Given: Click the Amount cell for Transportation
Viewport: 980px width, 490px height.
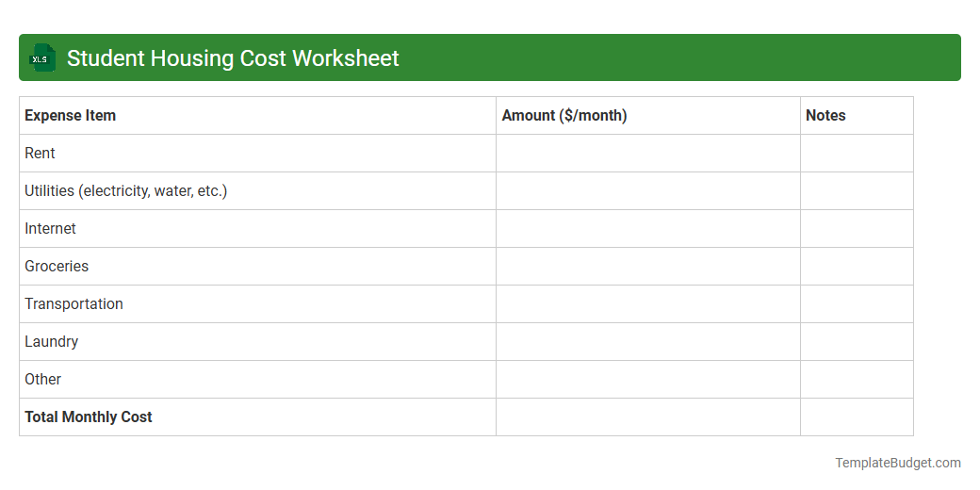Looking at the screenshot, I should (x=648, y=303).
